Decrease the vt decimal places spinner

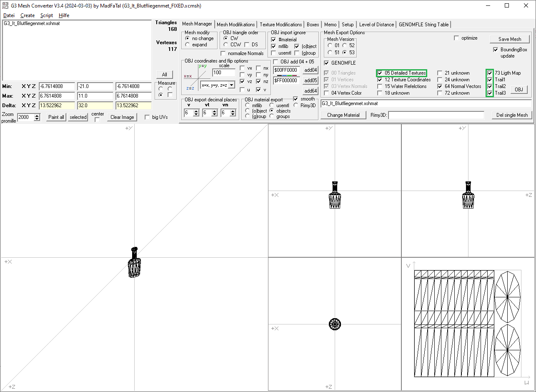(x=215, y=115)
